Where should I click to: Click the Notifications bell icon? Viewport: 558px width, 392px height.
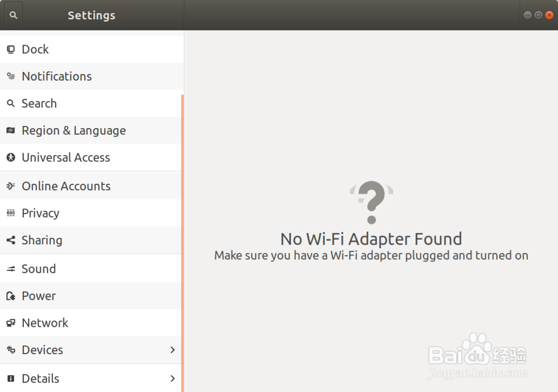point(11,76)
